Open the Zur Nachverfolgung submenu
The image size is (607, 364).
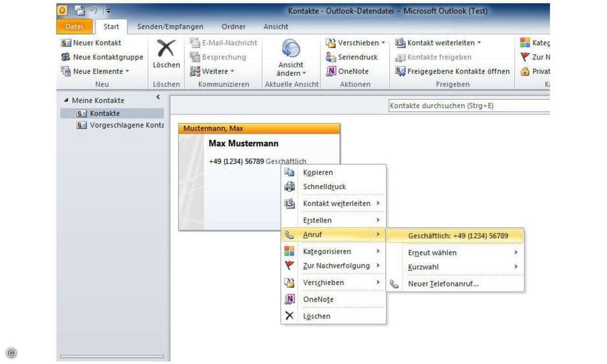(x=333, y=265)
